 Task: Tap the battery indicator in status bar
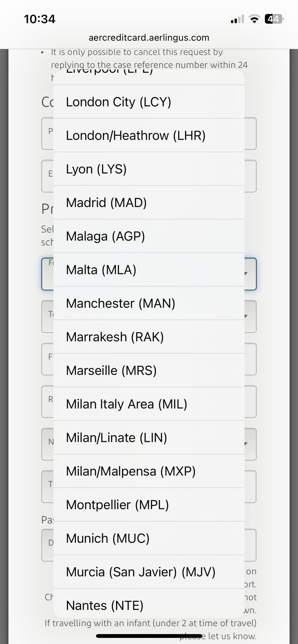point(274,19)
